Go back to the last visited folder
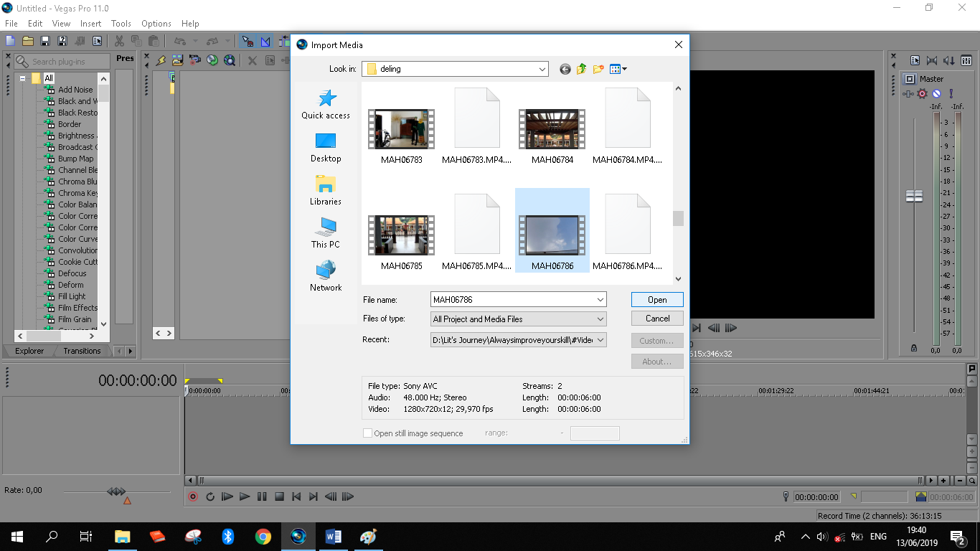 tap(565, 69)
